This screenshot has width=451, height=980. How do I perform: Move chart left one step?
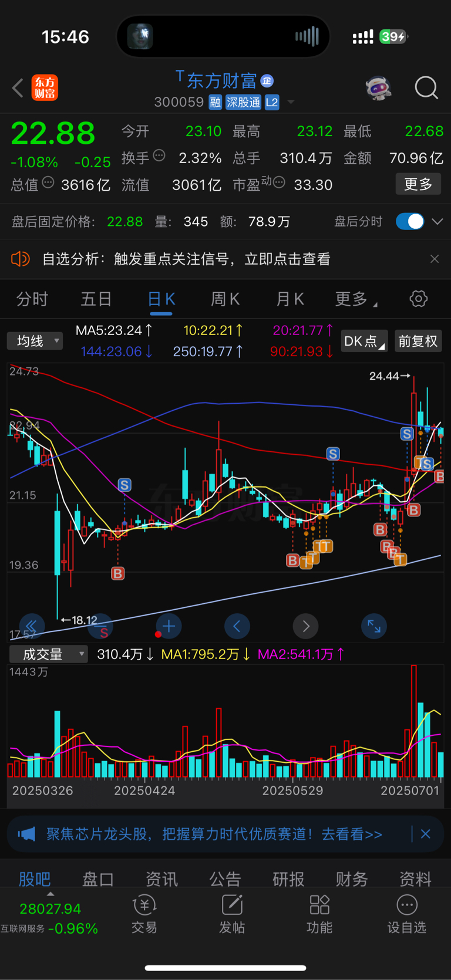click(x=237, y=626)
